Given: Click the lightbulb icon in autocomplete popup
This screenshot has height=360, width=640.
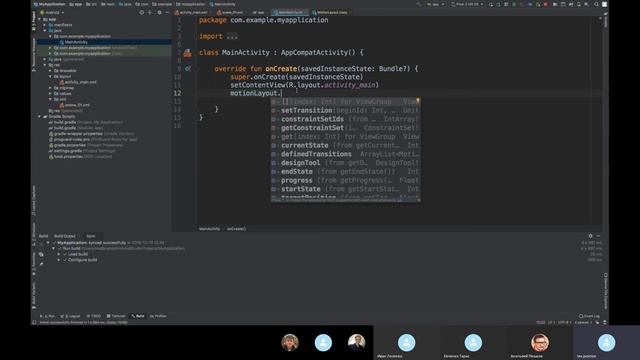Looking at the screenshot, I should point(418,100).
